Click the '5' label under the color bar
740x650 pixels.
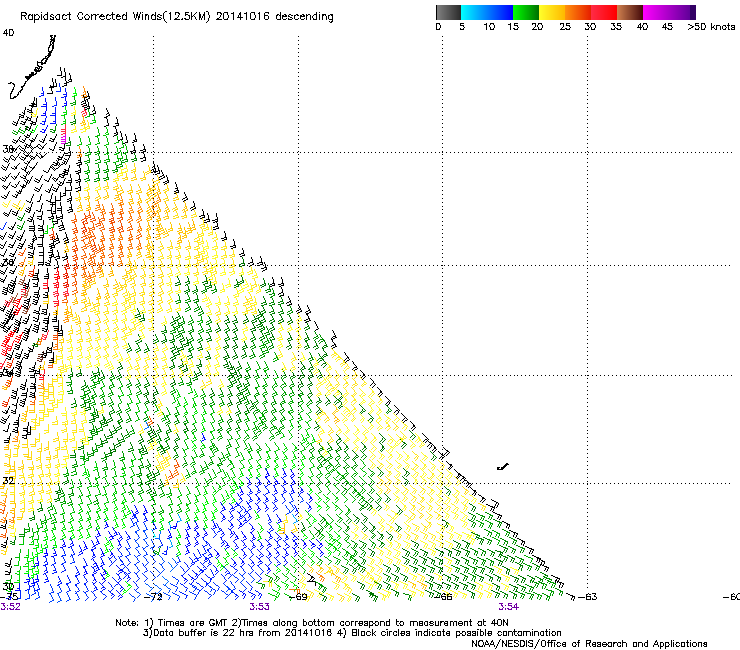coord(462,27)
